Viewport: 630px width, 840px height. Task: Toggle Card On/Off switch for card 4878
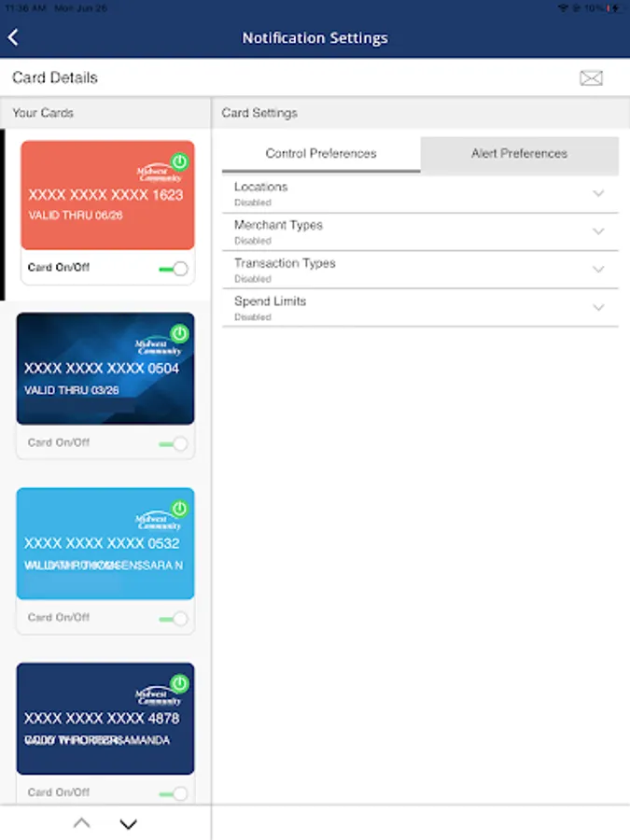click(x=174, y=793)
